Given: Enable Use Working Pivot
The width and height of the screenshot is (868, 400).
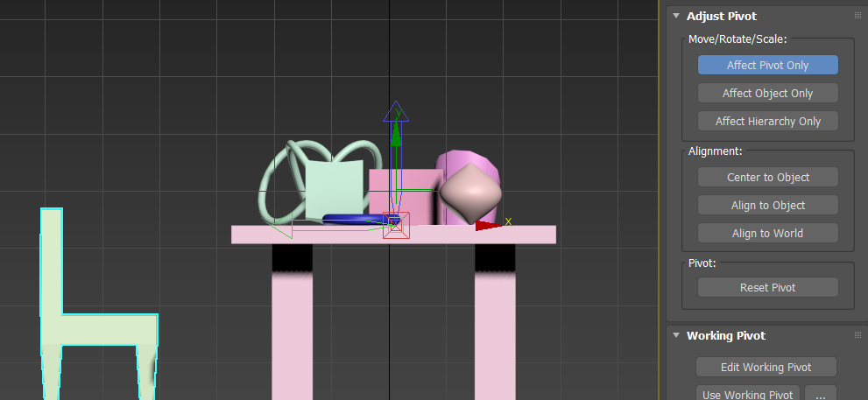Looking at the screenshot, I should click(x=748, y=393).
